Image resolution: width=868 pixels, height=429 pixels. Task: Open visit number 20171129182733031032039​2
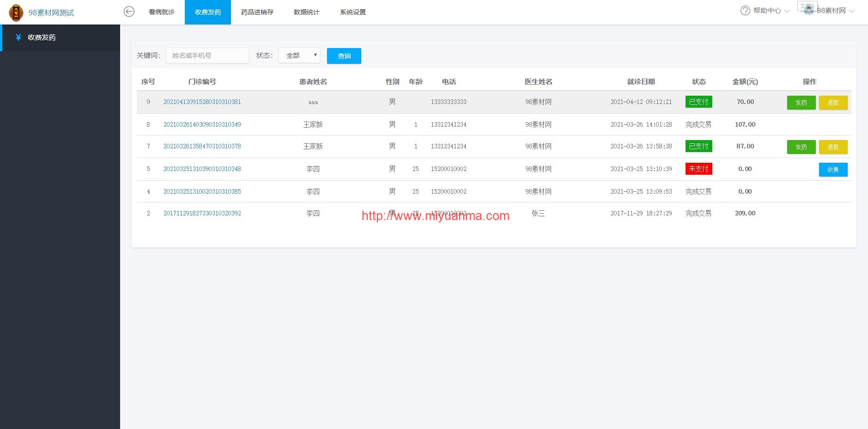coord(202,213)
